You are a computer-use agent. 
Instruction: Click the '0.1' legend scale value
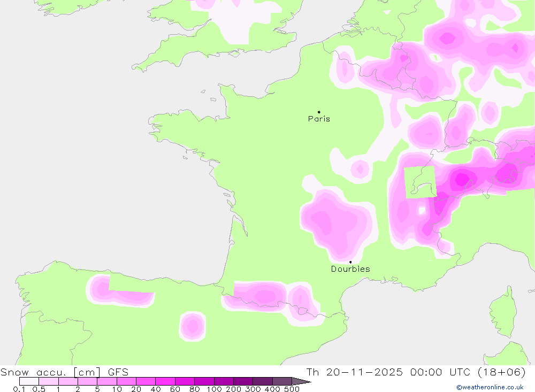point(19,389)
